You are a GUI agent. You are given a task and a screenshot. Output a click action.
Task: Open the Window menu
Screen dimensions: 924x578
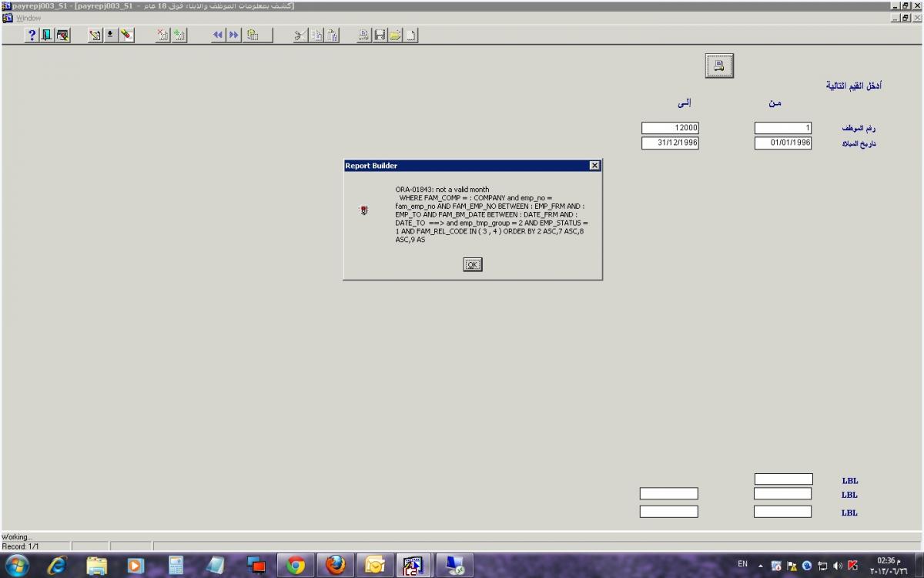click(28, 18)
